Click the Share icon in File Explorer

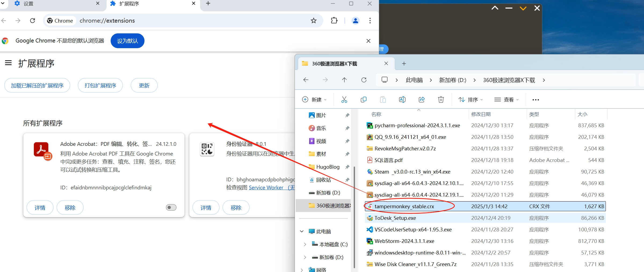tap(422, 100)
